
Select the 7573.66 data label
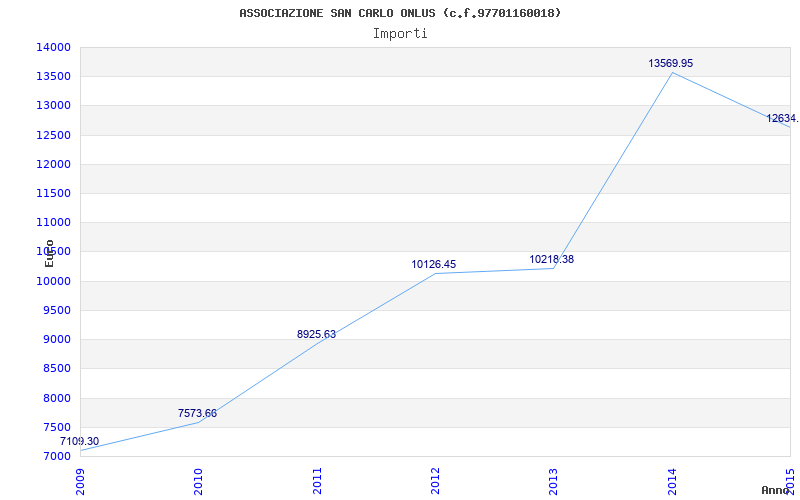click(197, 413)
